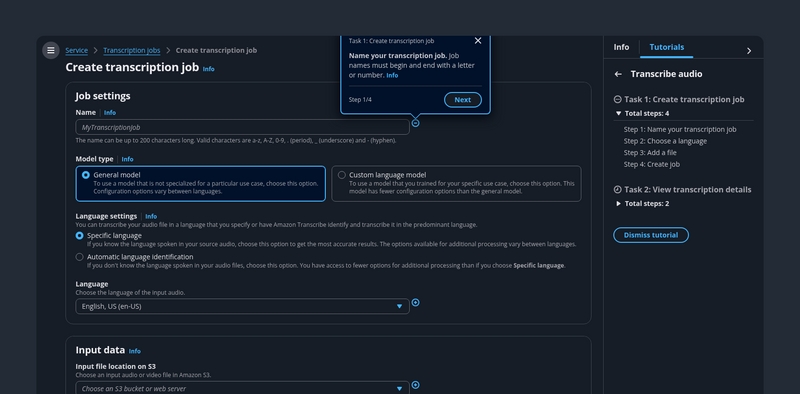Click the Task 2 clock status icon

click(x=617, y=189)
